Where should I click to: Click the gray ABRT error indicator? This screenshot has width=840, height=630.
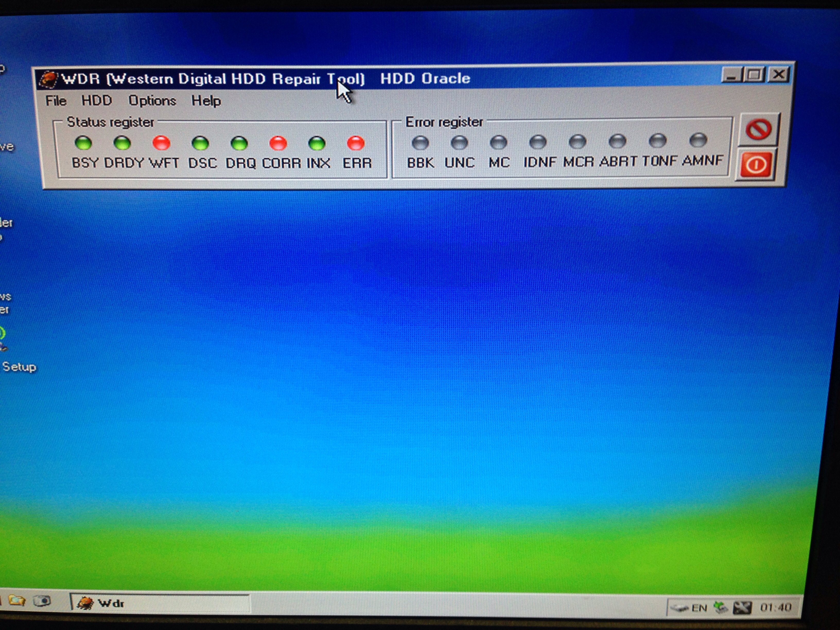(617, 141)
